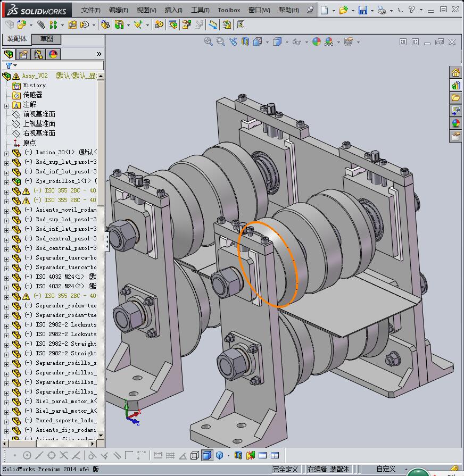Click the Print icon in top toolbar
464x476 pixels.
382,10
